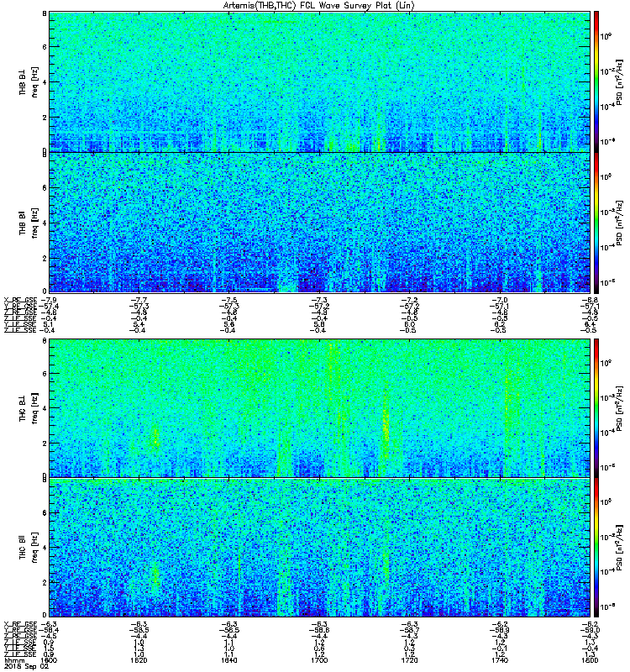Click the color bar beside THB B-parallel panel
The width and height of the screenshot is (630, 672).
pyautogui.click(x=596, y=223)
